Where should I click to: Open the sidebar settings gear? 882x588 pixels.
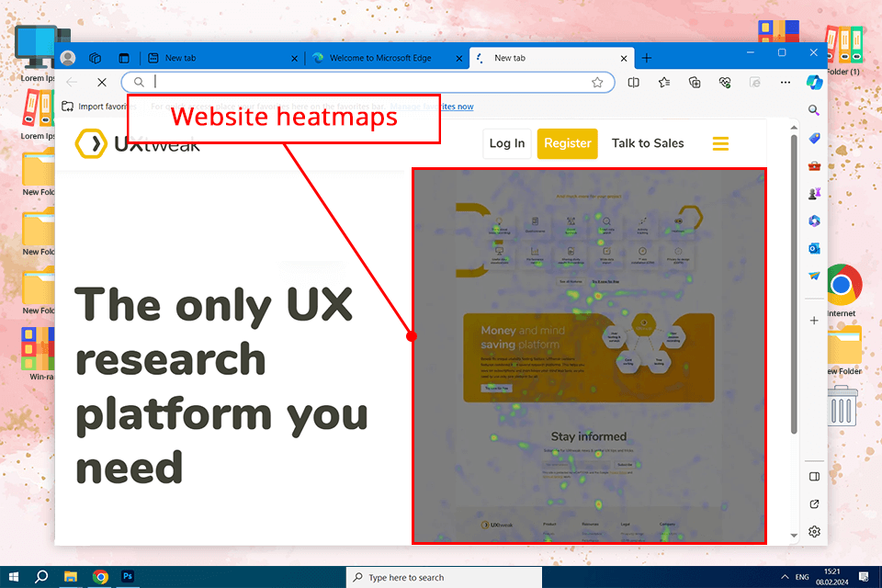814,532
